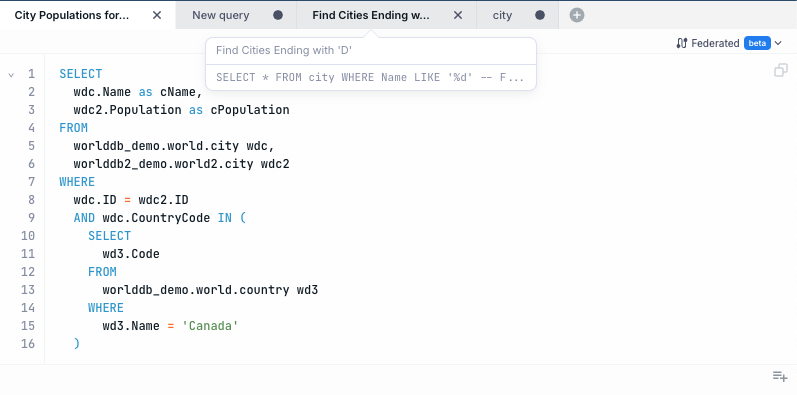Open the Find Cities Ending tab
The image size is (797, 395).
click(371, 15)
